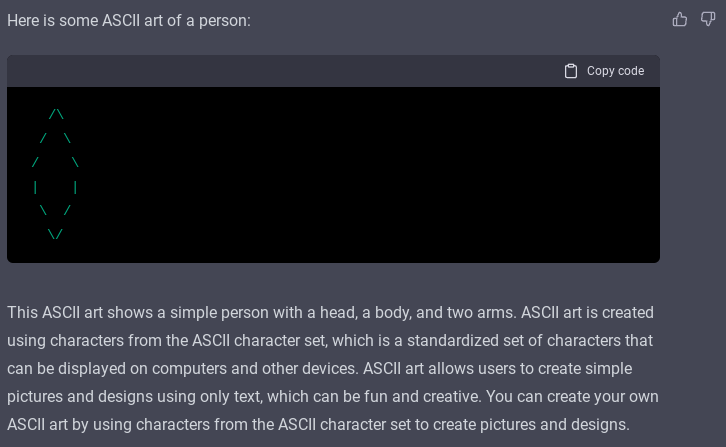726x447 pixels.
Task: Click the "Here is some ASCII art" intro line
Action: (128, 20)
